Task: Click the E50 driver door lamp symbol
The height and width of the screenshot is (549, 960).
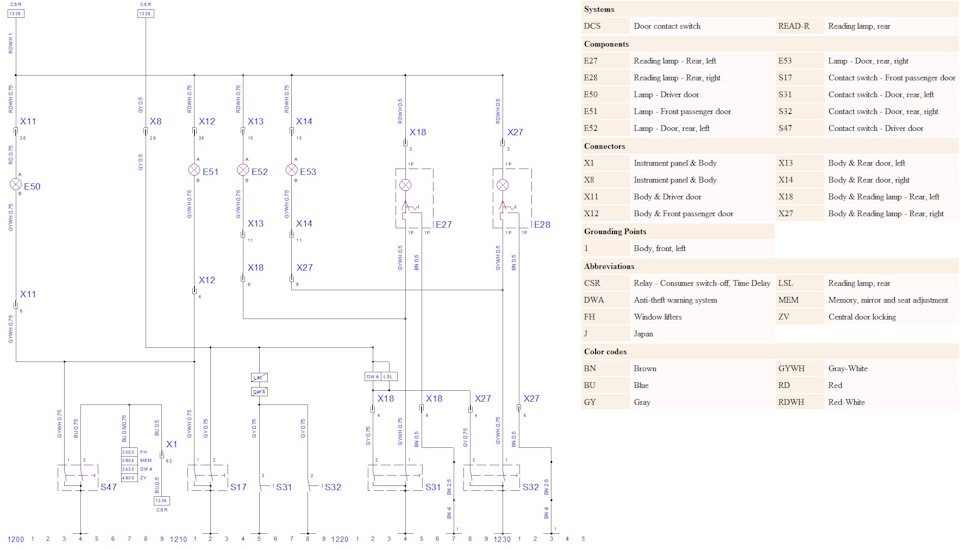Action: point(16,184)
